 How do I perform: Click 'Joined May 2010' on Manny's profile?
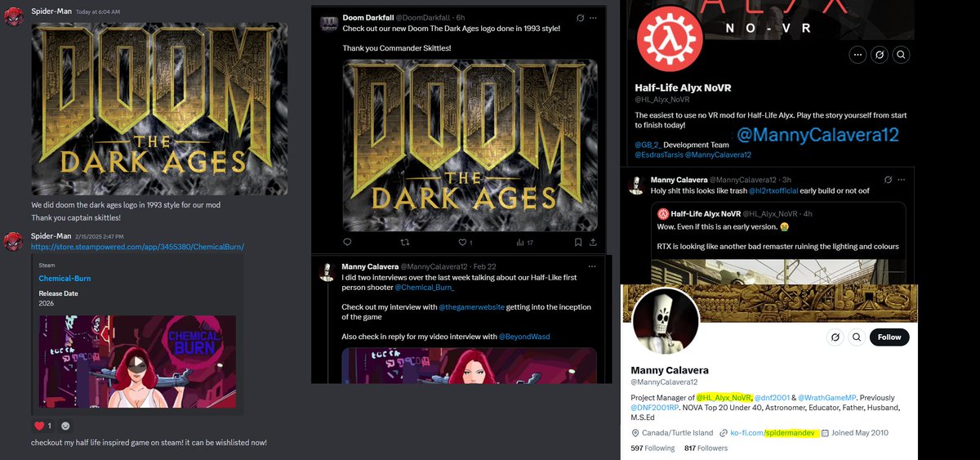[860, 432]
